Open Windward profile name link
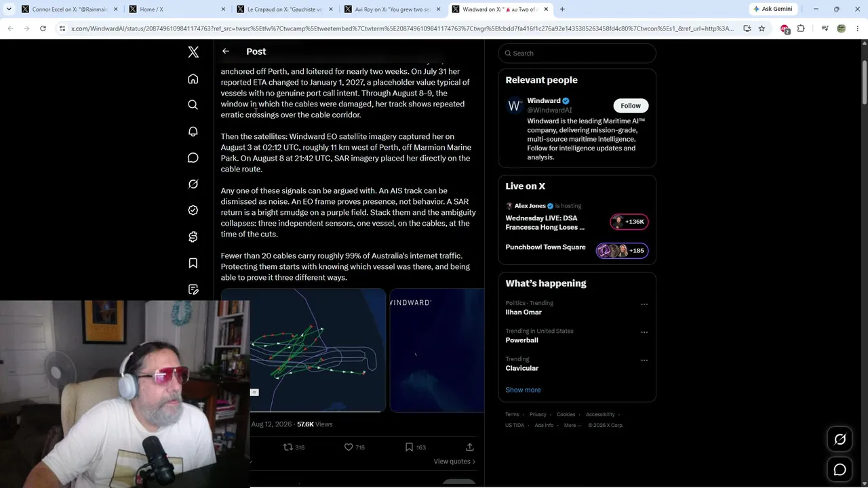Screen dimensions: 868x488 click(544, 101)
